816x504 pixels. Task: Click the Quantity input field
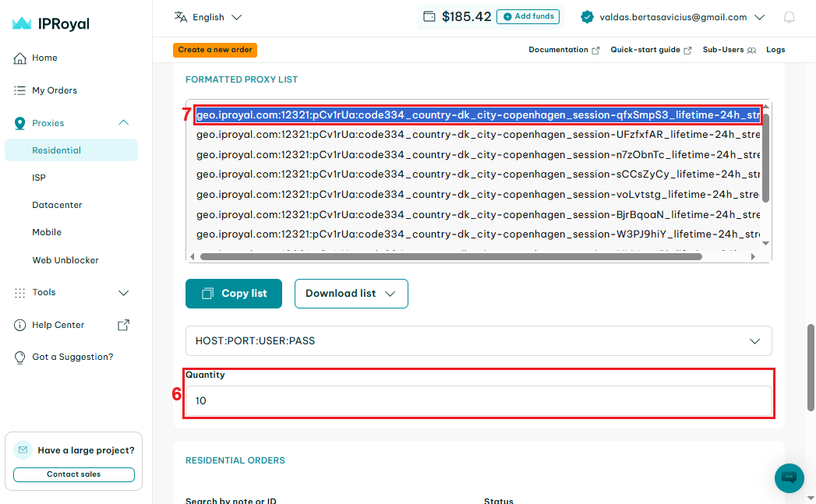[x=479, y=401]
